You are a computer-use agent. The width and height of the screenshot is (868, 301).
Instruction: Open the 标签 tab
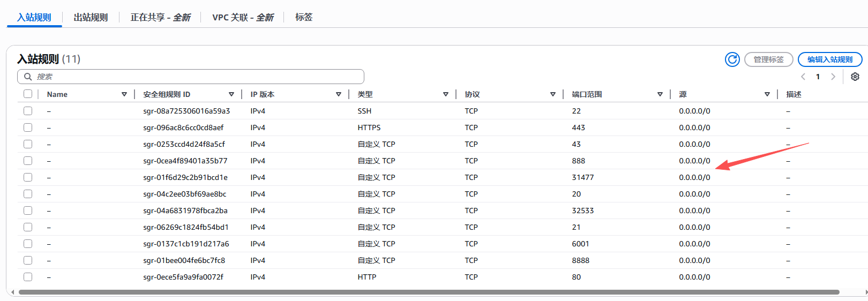304,17
